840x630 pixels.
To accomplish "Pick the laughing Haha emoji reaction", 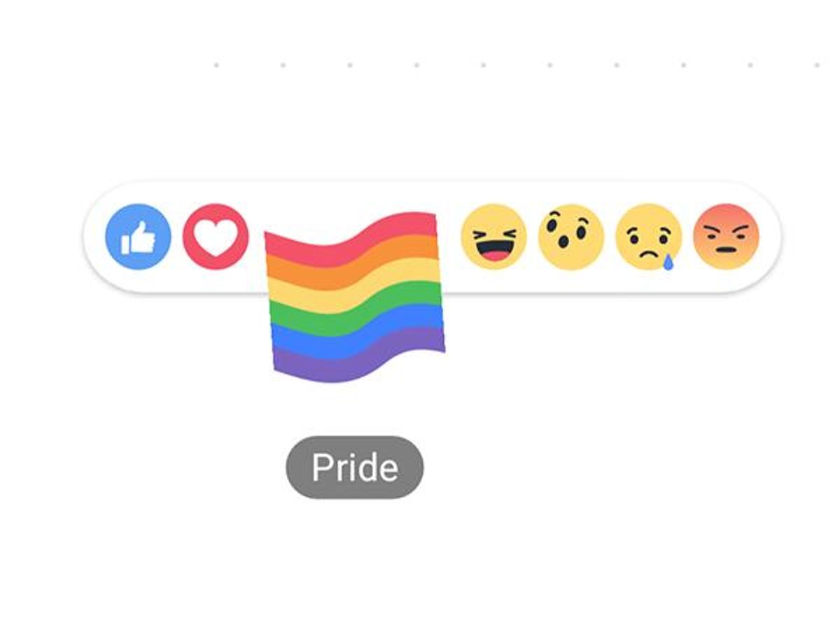I will tap(493, 237).
